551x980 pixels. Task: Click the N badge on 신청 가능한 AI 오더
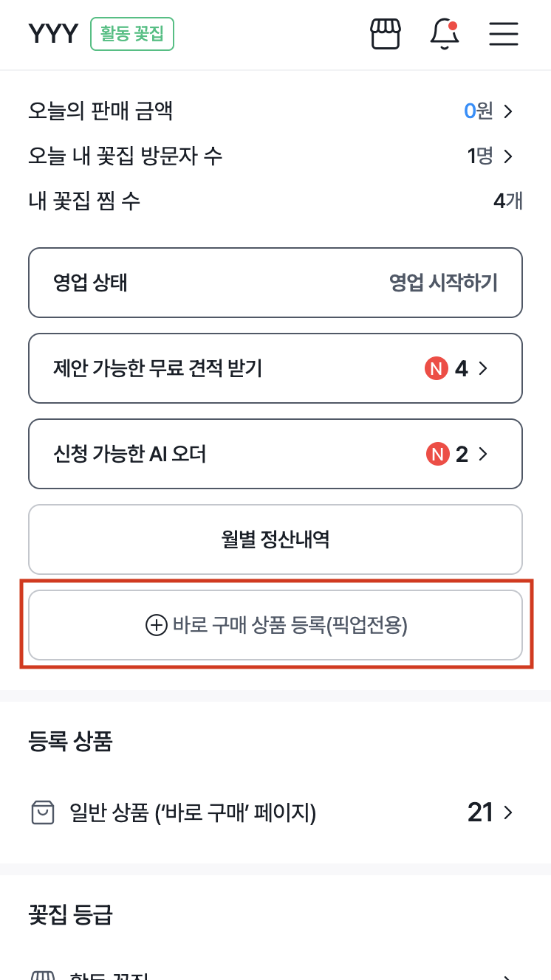(436, 454)
